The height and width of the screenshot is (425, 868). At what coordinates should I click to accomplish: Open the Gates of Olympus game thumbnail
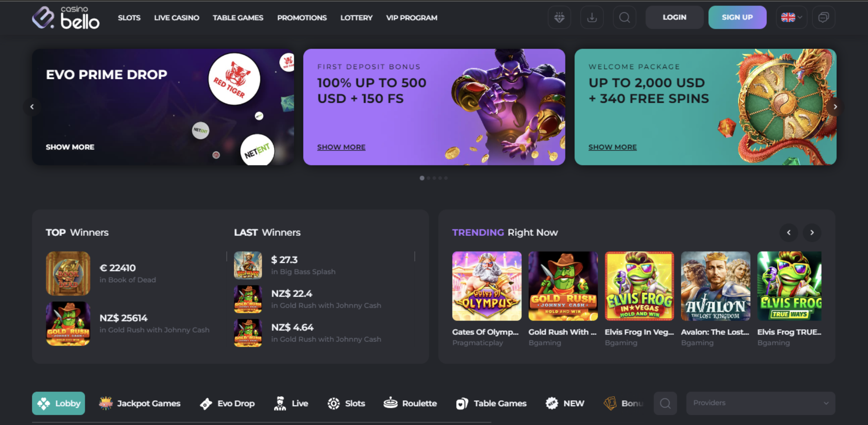(x=487, y=286)
